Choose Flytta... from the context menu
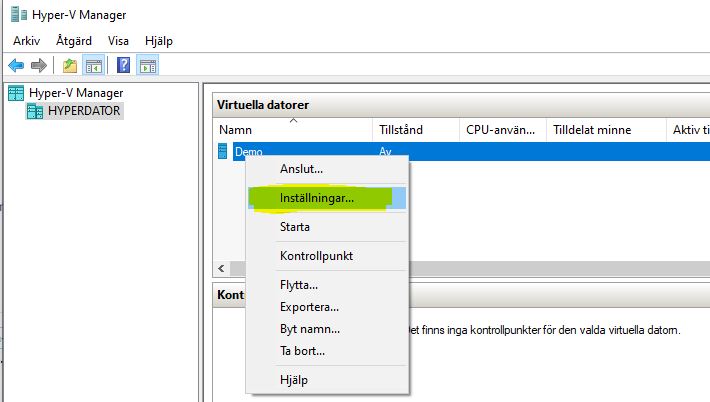 tap(327, 285)
